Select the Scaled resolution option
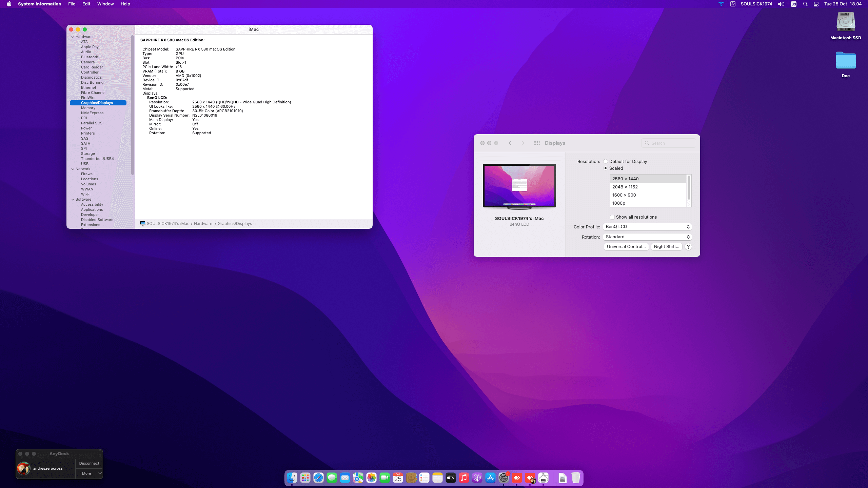Screen dimensions: 868x488 (606, 168)
